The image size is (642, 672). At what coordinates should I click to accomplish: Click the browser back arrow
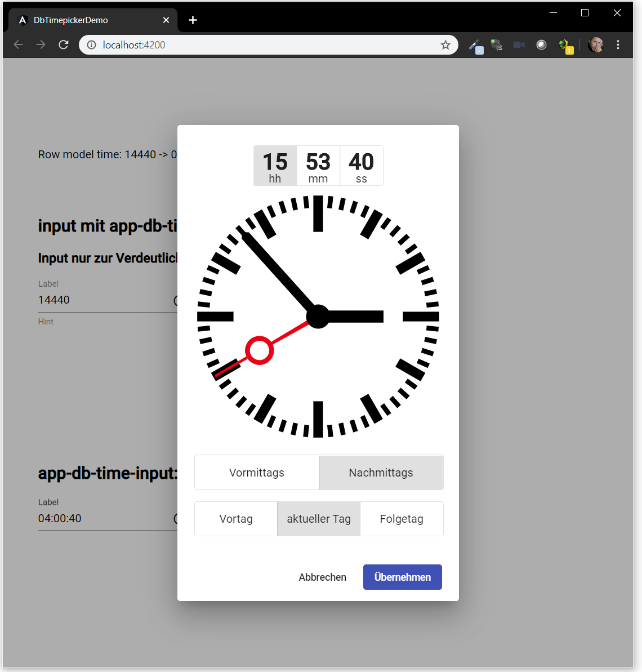pyautogui.click(x=19, y=45)
